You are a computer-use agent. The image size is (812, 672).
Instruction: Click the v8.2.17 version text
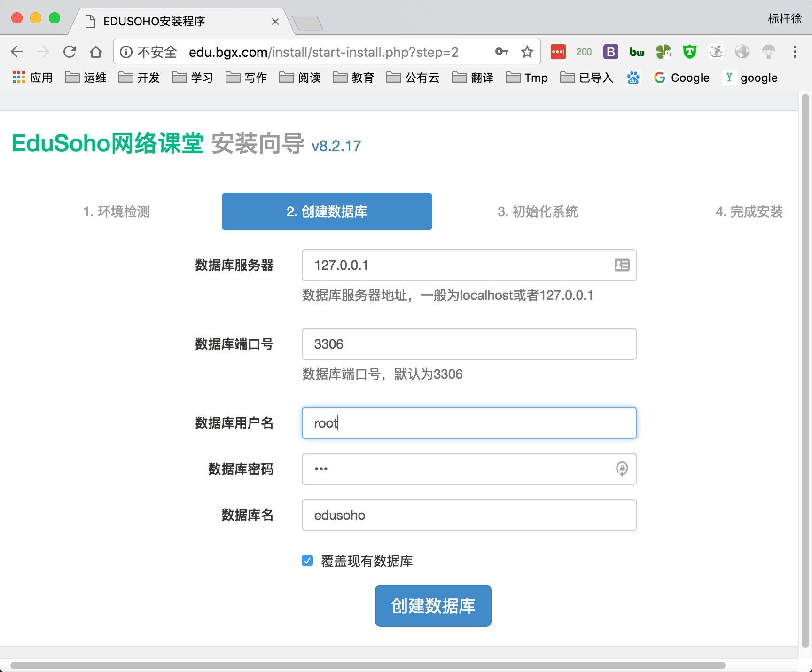click(x=336, y=146)
